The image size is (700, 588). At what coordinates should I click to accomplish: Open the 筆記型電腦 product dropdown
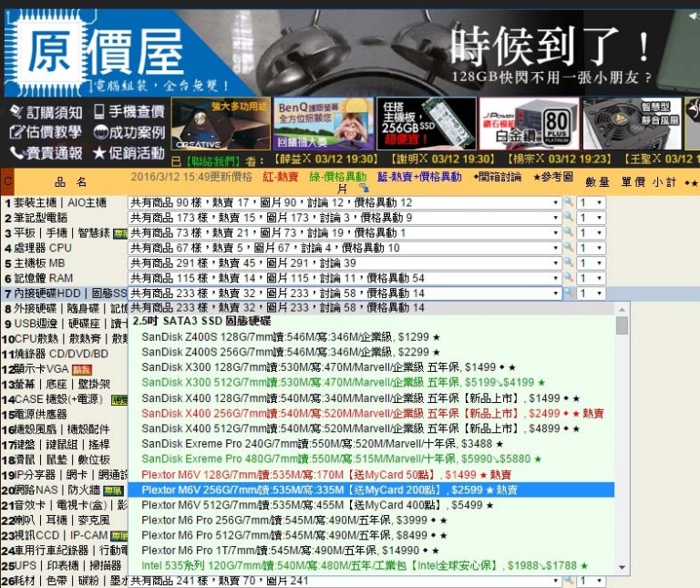pyautogui.click(x=345, y=218)
